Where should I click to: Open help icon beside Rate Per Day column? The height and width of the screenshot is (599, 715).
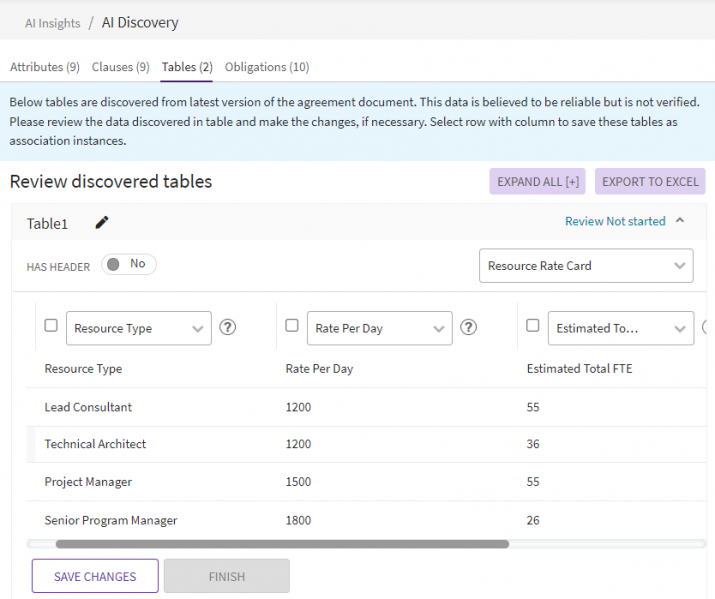coord(468,327)
